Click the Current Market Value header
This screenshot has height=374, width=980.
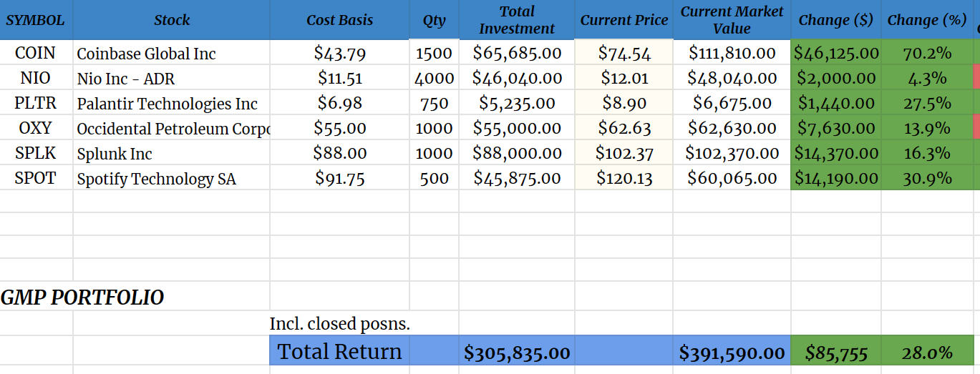tap(732, 20)
